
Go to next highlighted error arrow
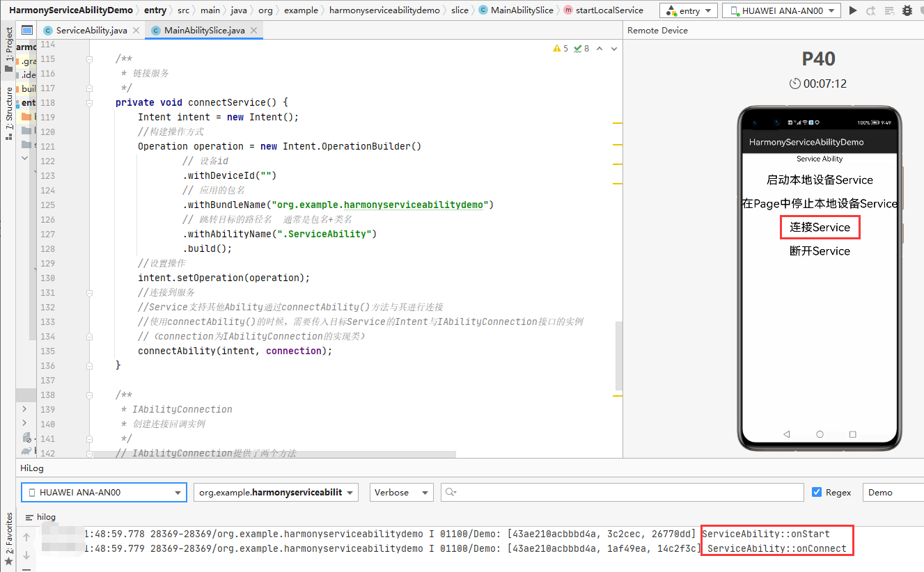coord(615,49)
